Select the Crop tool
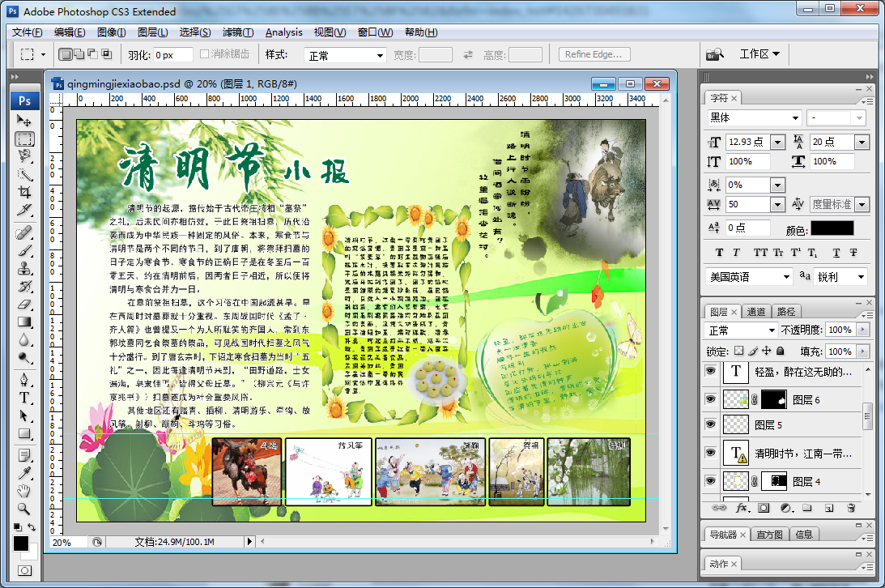 (x=24, y=193)
